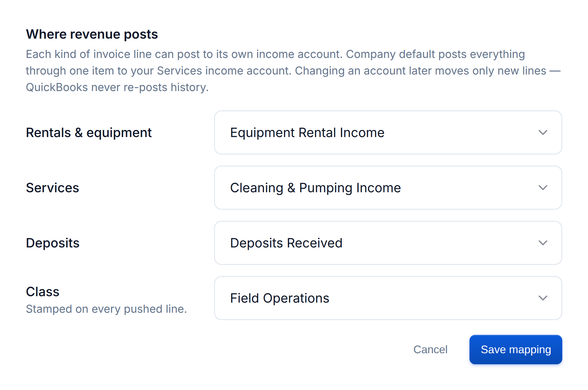
Task: Open the Class dropdown showing Field Operations
Action: pyautogui.click(x=388, y=298)
